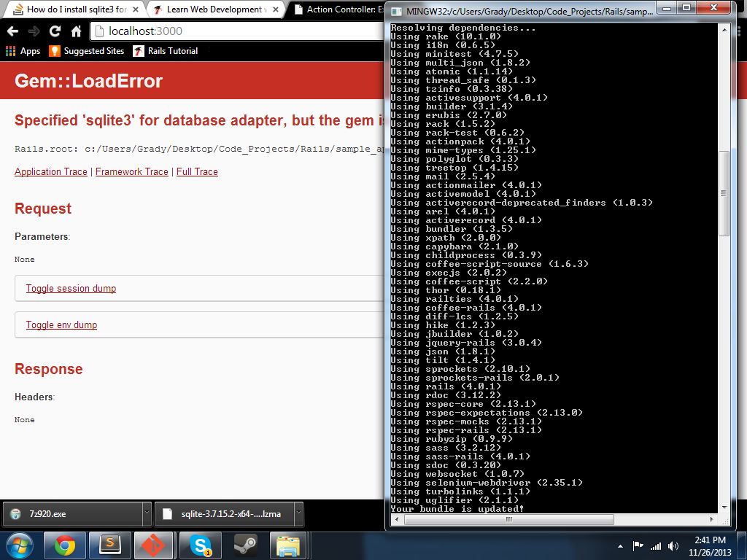
Task: Click the 'Using selenium-webdriver (2.35.1)' line
Action: [487, 483]
